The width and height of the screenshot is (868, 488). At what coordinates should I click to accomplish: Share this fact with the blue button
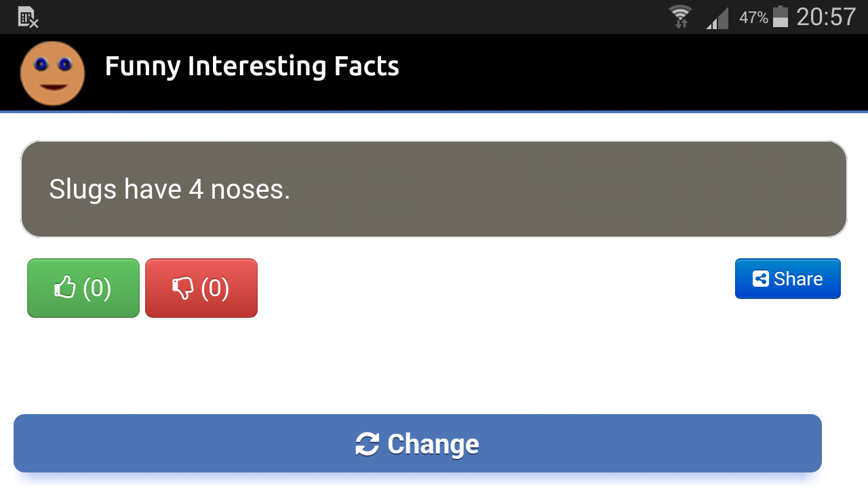tap(788, 279)
